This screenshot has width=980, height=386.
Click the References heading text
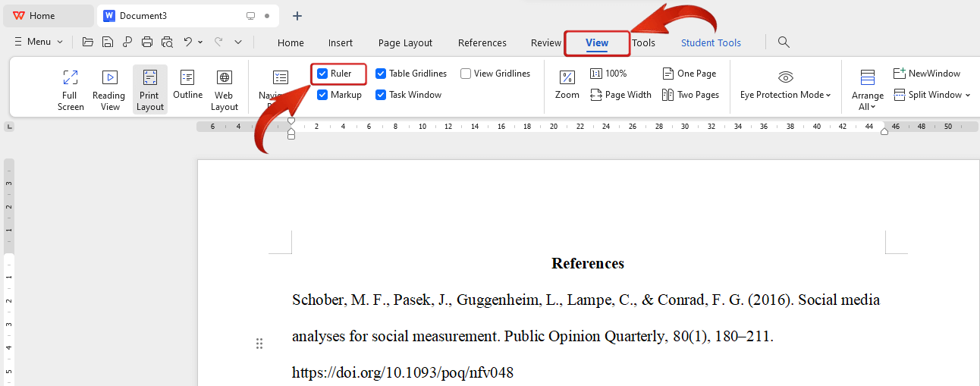pyautogui.click(x=588, y=263)
